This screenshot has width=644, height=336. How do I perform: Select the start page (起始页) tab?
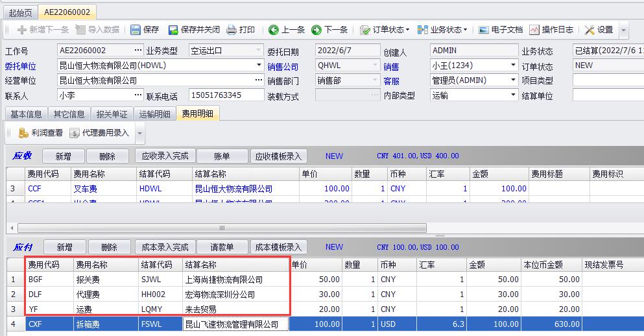pyautogui.click(x=21, y=12)
